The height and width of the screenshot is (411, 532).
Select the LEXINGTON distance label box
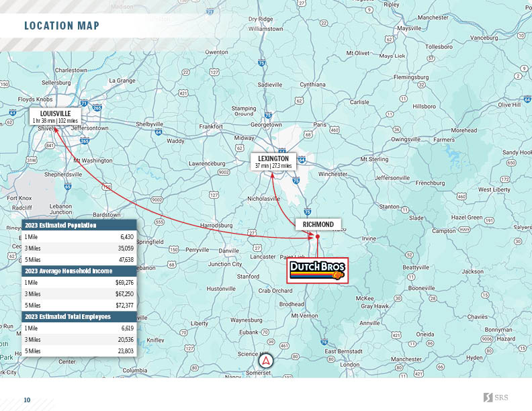[x=273, y=162]
